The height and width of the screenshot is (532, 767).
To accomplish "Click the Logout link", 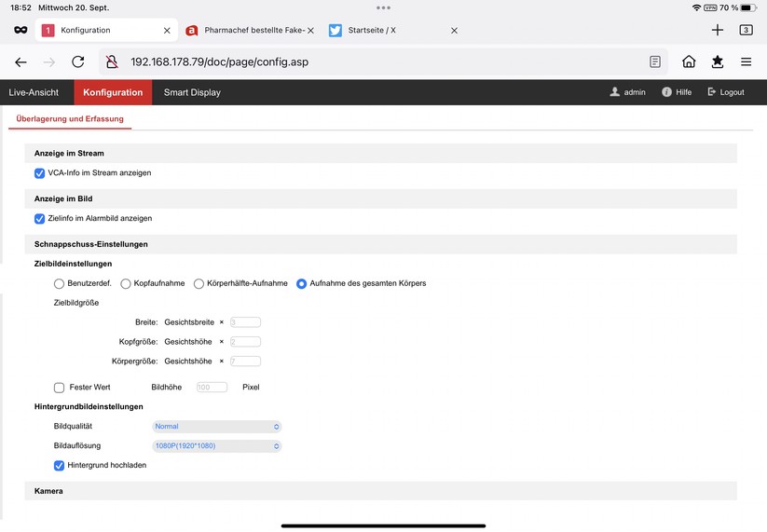I will pyautogui.click(x=726, y=92).
